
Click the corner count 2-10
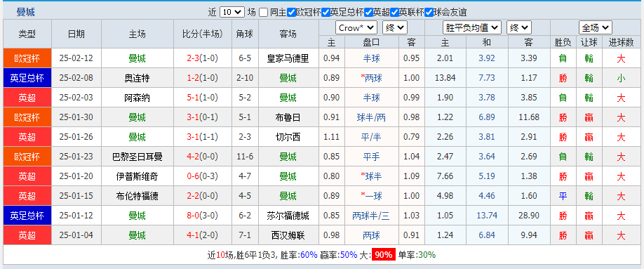coord(245,78)
